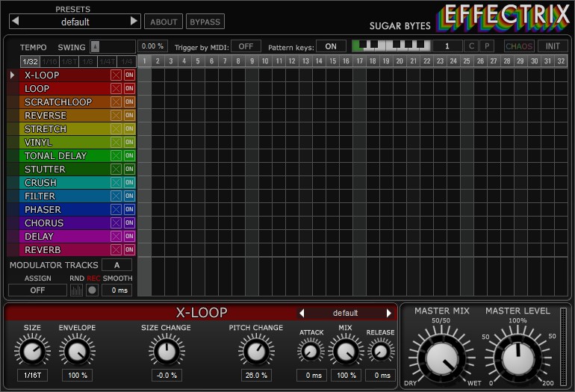Go to previous global preset arrow
This screenshot has height=392, width=575.
[16, 21]
